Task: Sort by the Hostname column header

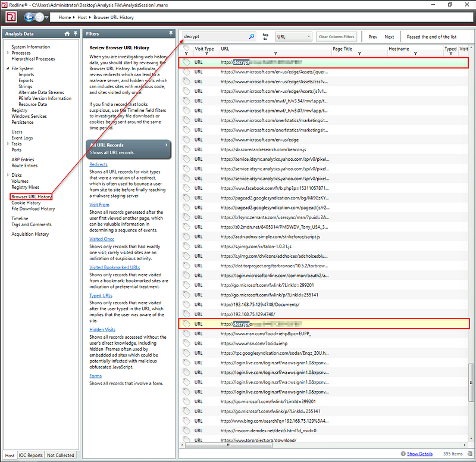Action: click(399, 49)
